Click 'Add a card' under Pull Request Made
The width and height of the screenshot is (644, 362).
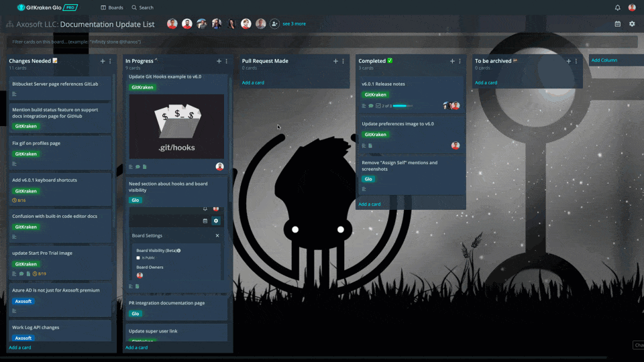[x=253, y=82]
